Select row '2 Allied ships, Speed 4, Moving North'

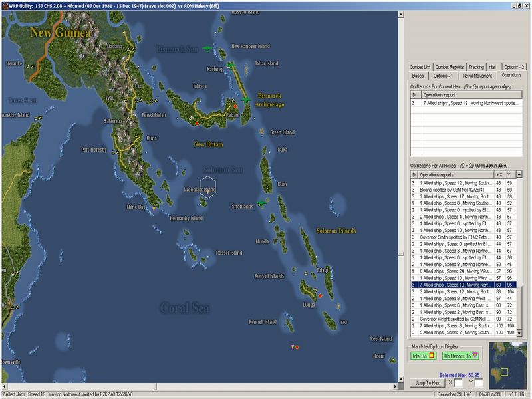point(463,217)
